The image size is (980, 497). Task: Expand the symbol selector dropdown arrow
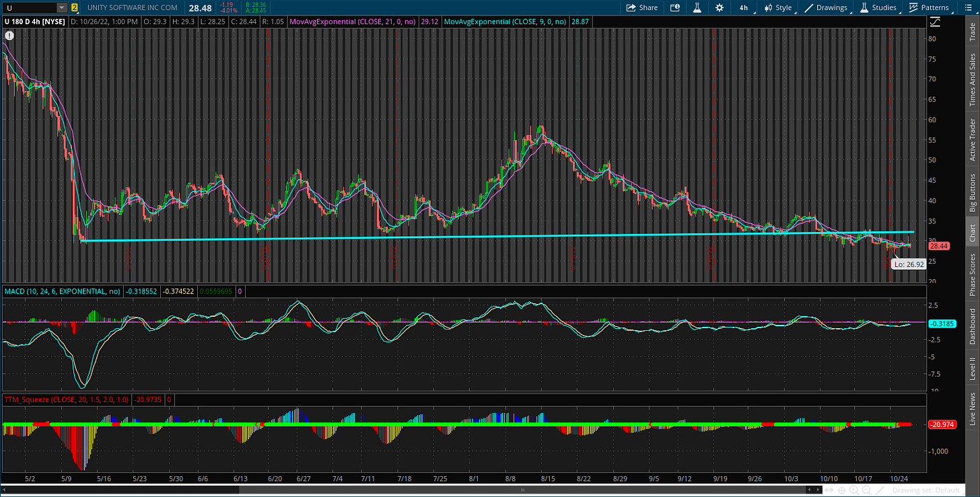pos(62,8)
